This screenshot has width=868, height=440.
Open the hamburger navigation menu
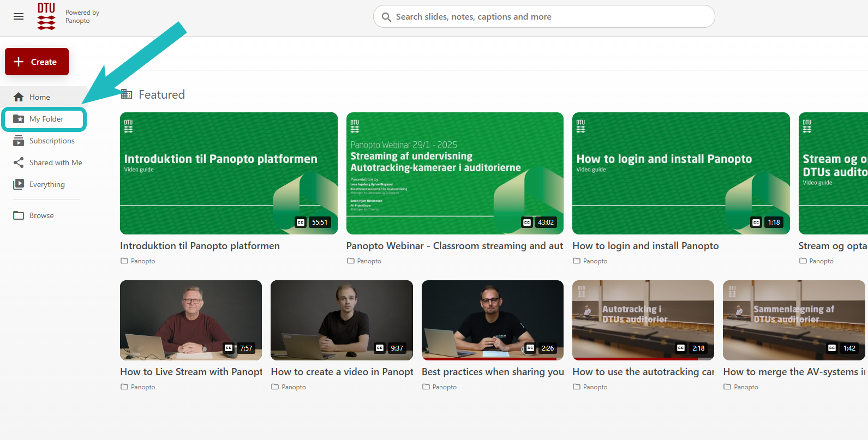click(x=19, y=16)
